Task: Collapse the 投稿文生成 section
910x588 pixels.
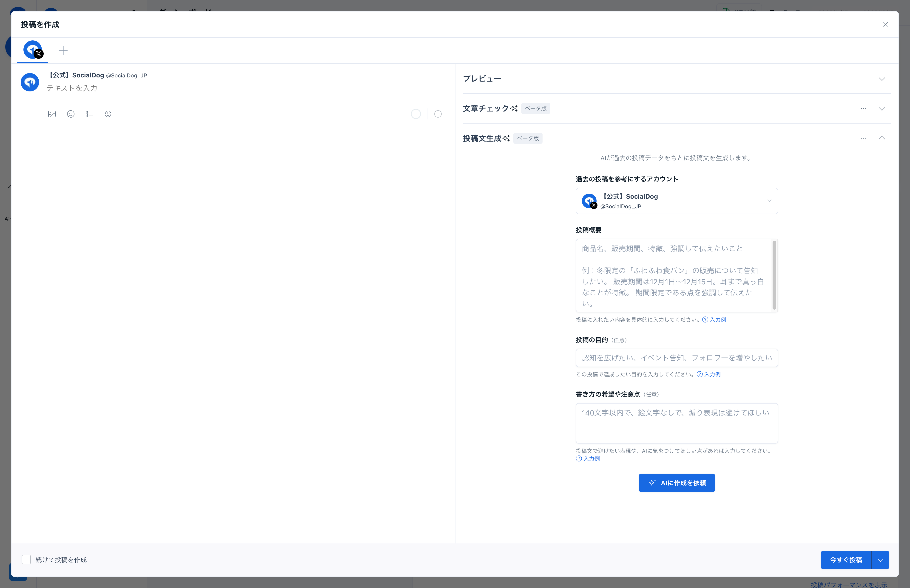Action: click(881, 138)
